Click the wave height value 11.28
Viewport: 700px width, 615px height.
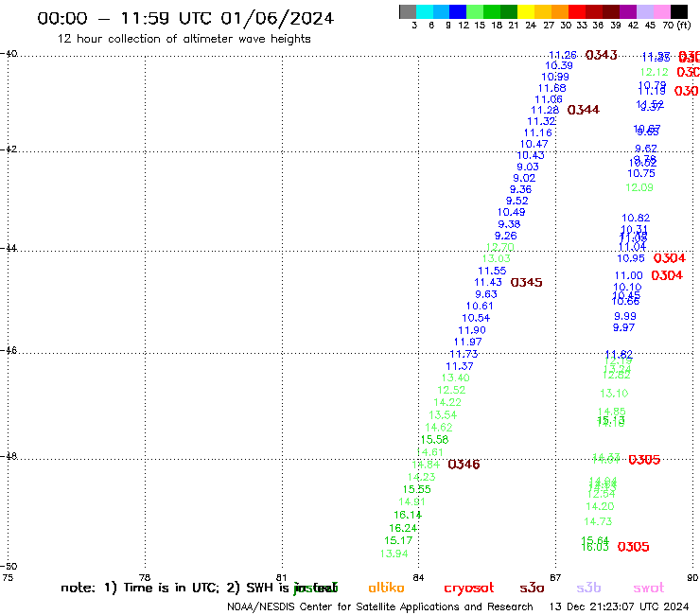(545, 111)
